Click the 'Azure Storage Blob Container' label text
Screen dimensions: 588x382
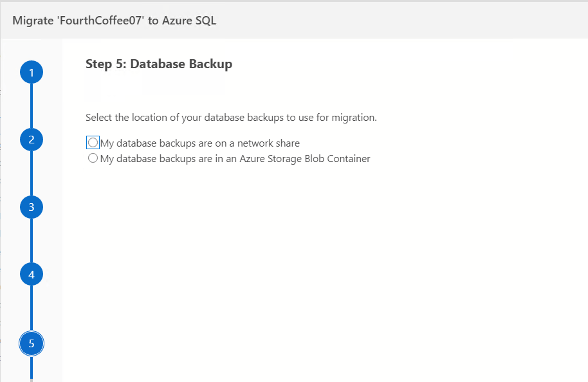[x=305, y=158]
